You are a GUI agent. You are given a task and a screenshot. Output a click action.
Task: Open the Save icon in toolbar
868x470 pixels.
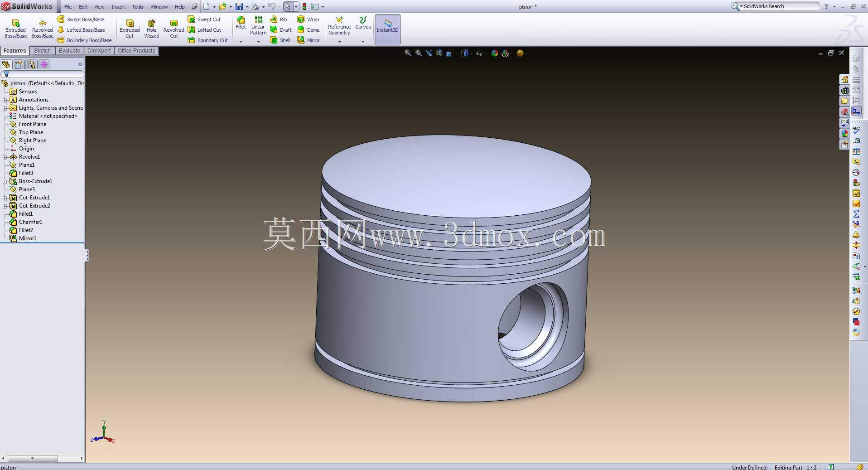point(239,6)
